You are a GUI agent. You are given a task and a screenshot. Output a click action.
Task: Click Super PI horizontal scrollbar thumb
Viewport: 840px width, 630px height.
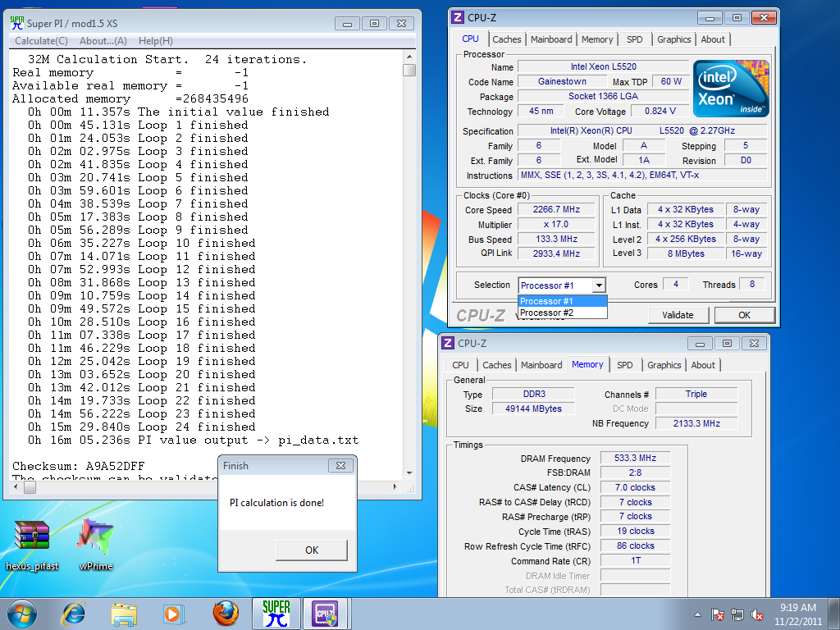point(30,487)
